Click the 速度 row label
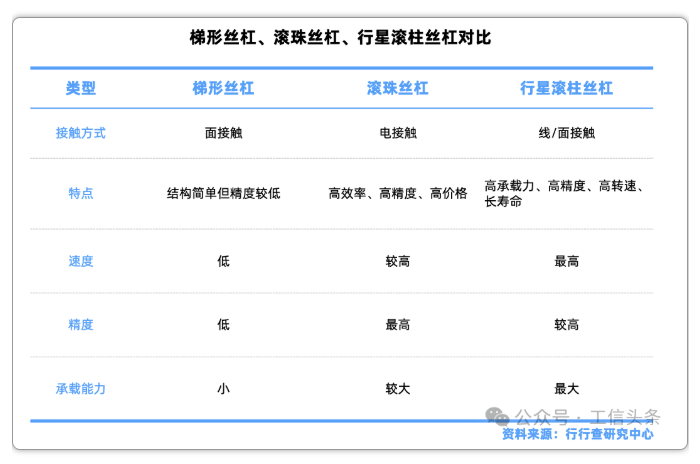 pos(81,261)
